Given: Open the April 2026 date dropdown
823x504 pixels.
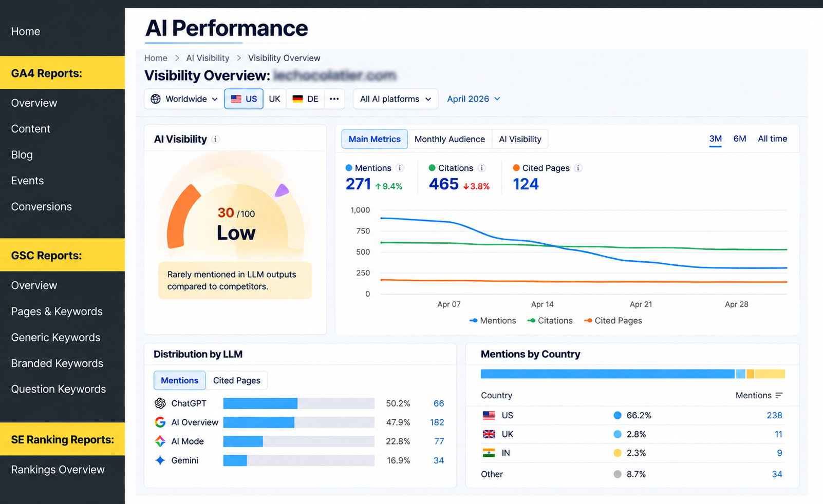Looking at the screenshot, I should click(474, 99).
